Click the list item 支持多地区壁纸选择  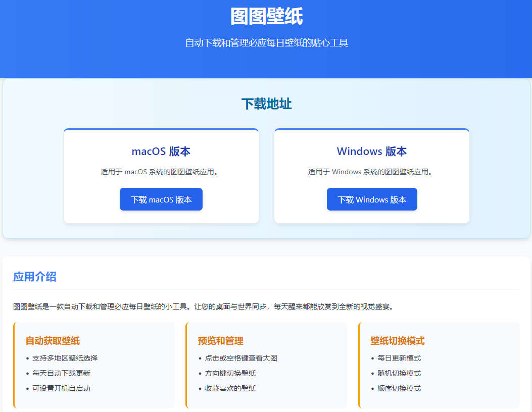[x=65, y=358]
